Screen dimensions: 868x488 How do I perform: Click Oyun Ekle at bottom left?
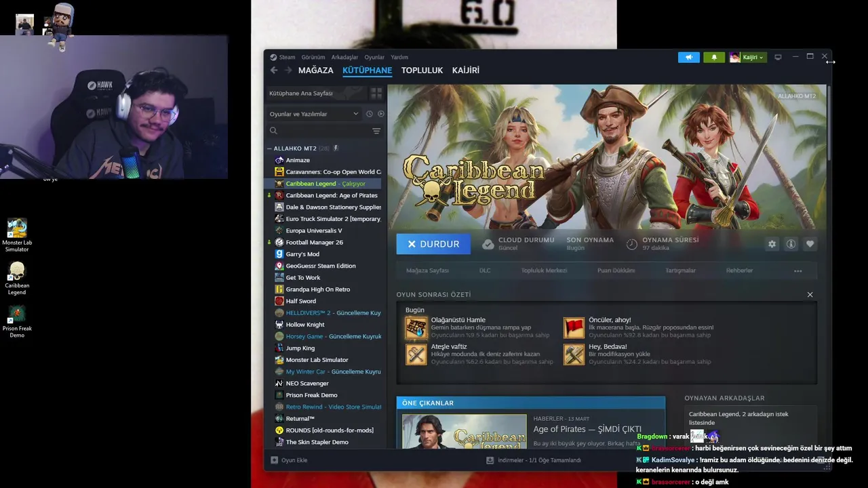289,460
